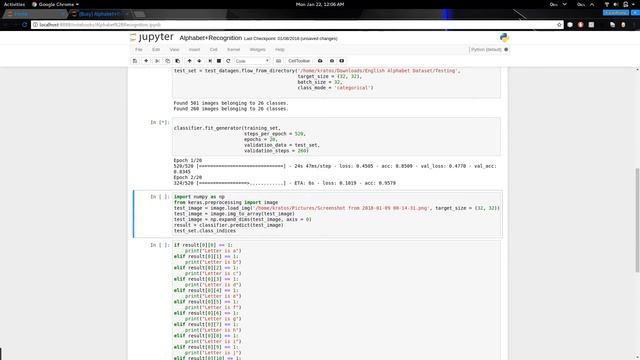640x360 pixels.
Task: Click the page vertical scrollbar thumb
Action: point(637,220)
